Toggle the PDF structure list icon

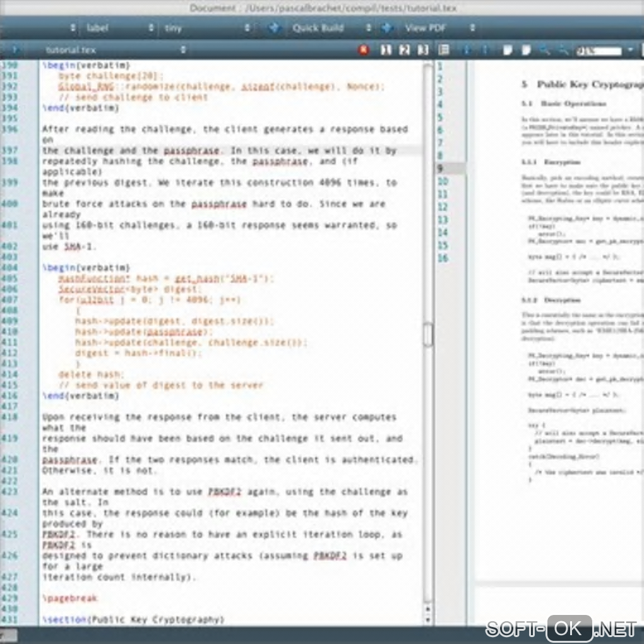pyautogui.click(x=444, y=50)
